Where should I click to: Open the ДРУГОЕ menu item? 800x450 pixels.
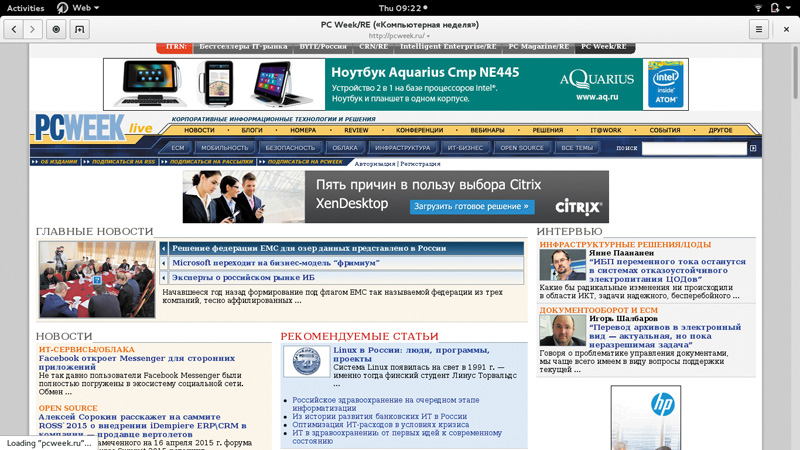click(720, 130)
